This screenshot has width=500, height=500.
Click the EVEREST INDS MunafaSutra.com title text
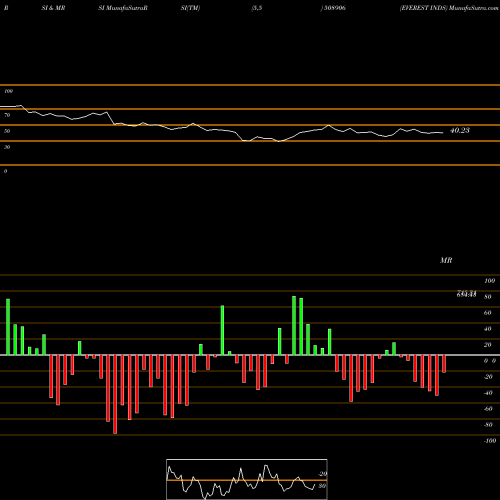tap(449, 8)
